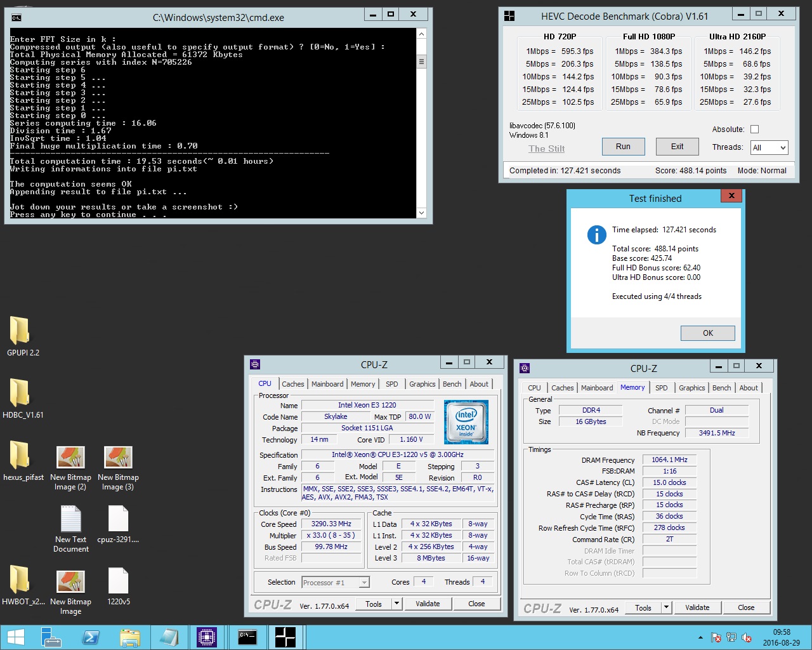Switch to CPU-Z taskbar icon

(207, 637)
